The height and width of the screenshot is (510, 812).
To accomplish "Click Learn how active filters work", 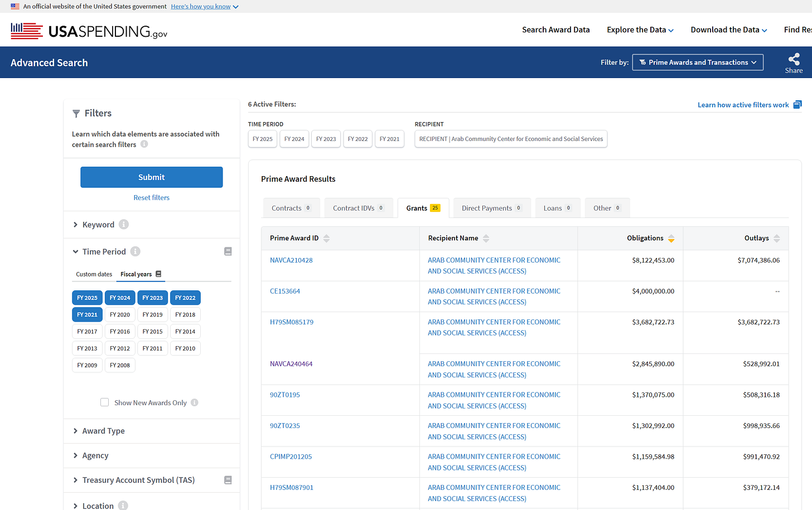I will 743,105.
